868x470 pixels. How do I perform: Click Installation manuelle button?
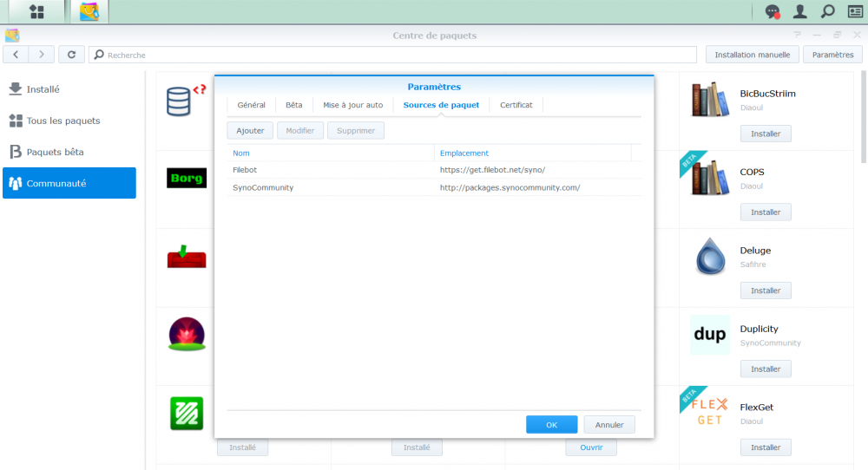pos(753,55)
